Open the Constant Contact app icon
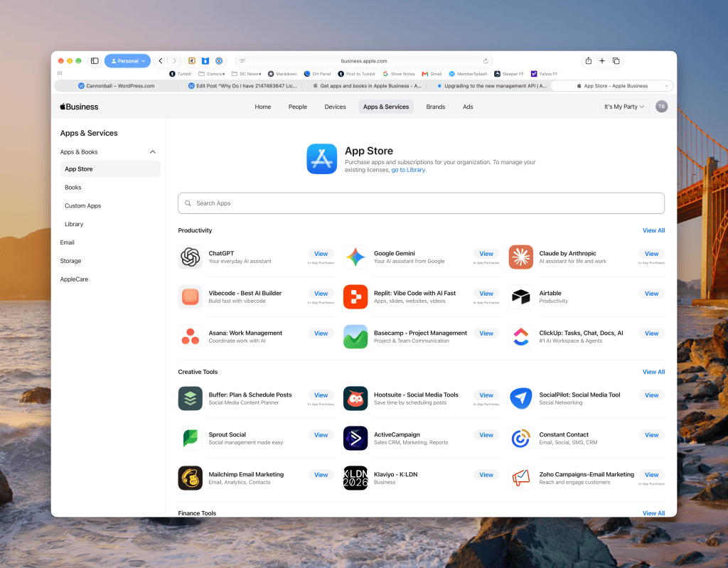 [x=520, y=439]
